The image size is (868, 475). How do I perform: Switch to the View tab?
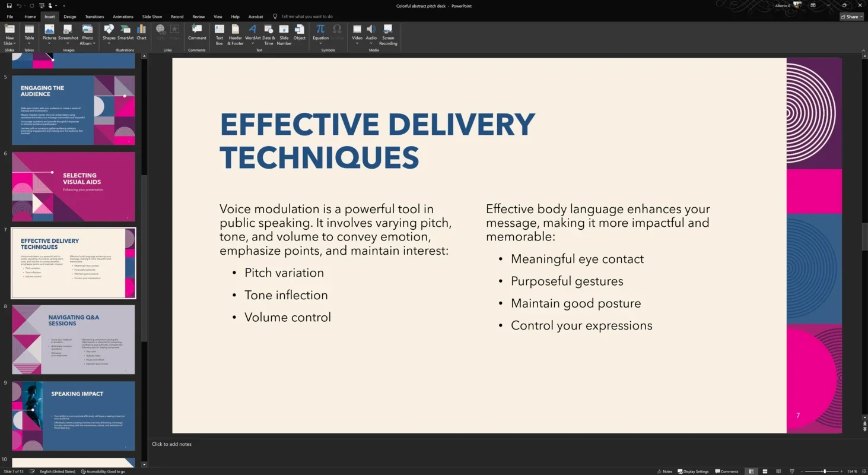coord(218,17)
